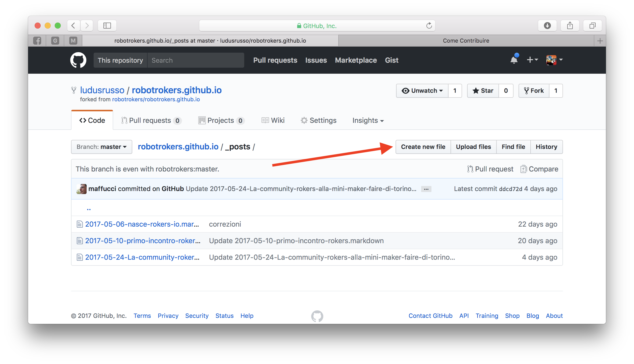Viewport: 634px width, 364px height.
Task: Toggle Unwatch for the repository
Action: (422, 91)
